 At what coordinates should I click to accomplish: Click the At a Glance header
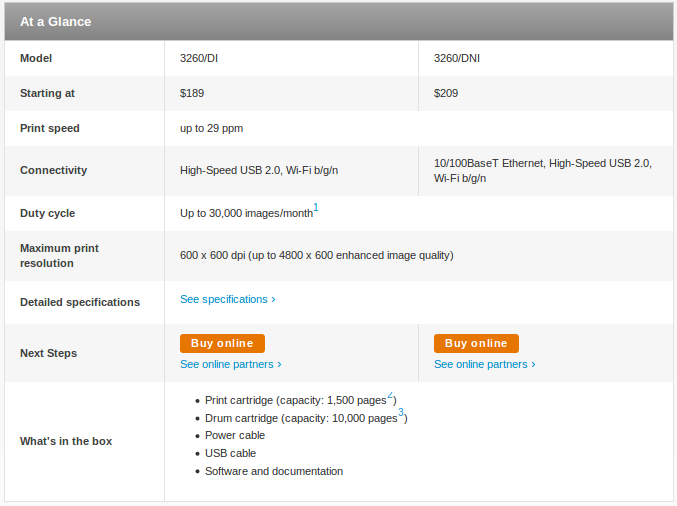click(x=56, y=22)
